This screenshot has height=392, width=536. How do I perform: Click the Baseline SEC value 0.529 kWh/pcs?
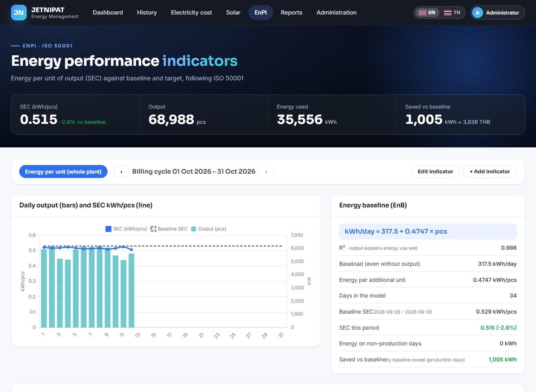coord(496,312)
